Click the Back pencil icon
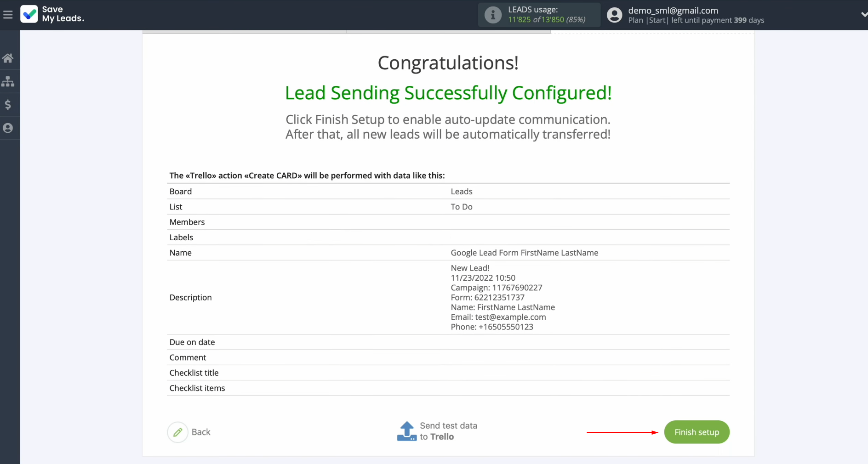This screenshot has height=464, width=868. pos(178,432)
